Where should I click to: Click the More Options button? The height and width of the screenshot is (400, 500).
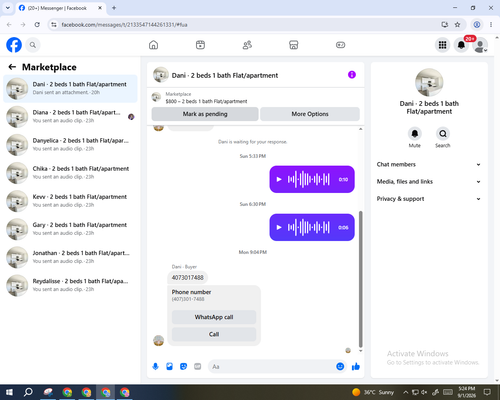310,114
